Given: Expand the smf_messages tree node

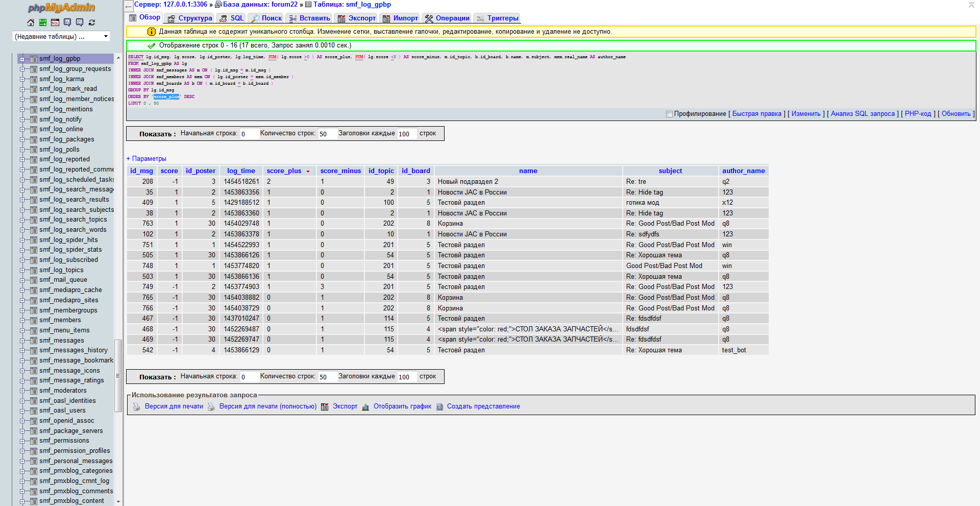Looking at the screenshot, I should [x=22, y=341].
